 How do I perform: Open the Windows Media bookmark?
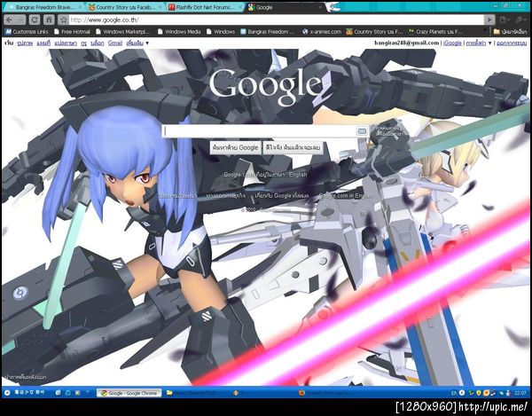pos(179,32)
